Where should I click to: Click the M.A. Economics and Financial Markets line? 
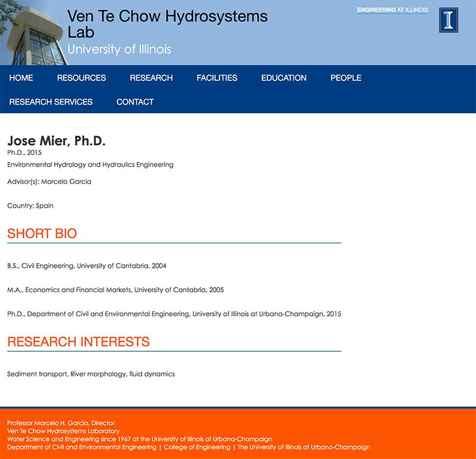point(115,290)
